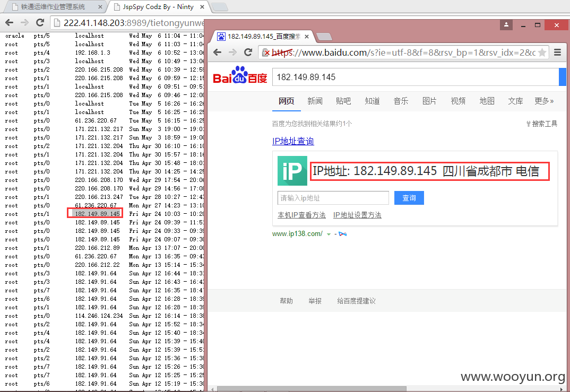Open a new tab in the JspSpy window
570x392 pixels.
pos(219,7)
